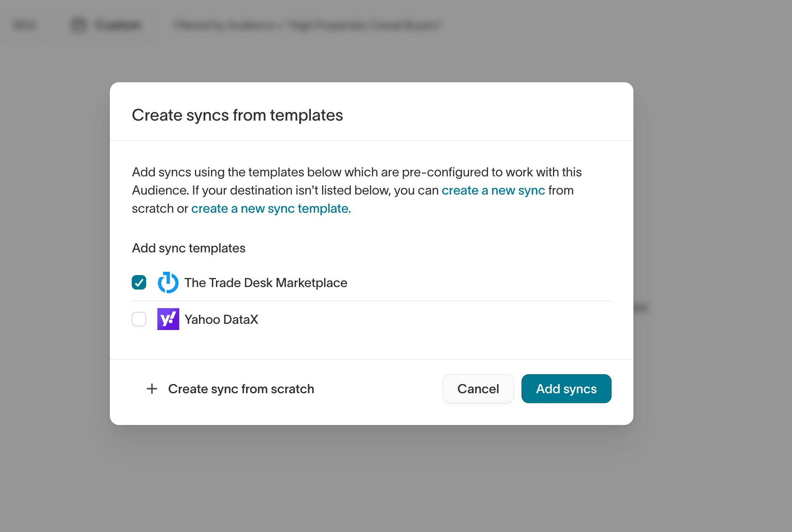Click the Add sync templates heading
This screenshot has width=792, height=532.
(x=188, y=248)
